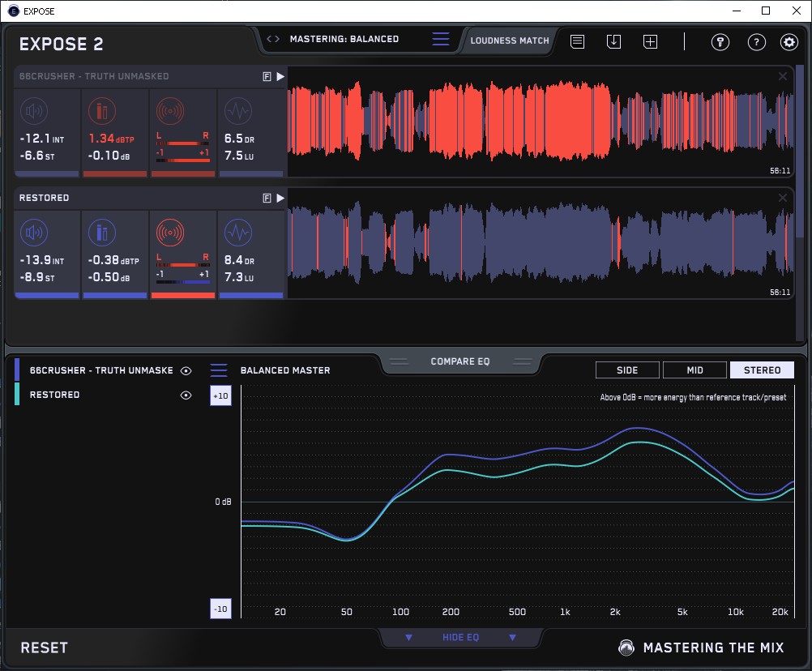Click the RESTORED track title in upper panel

pyautogui.click(x=44, y=199)
